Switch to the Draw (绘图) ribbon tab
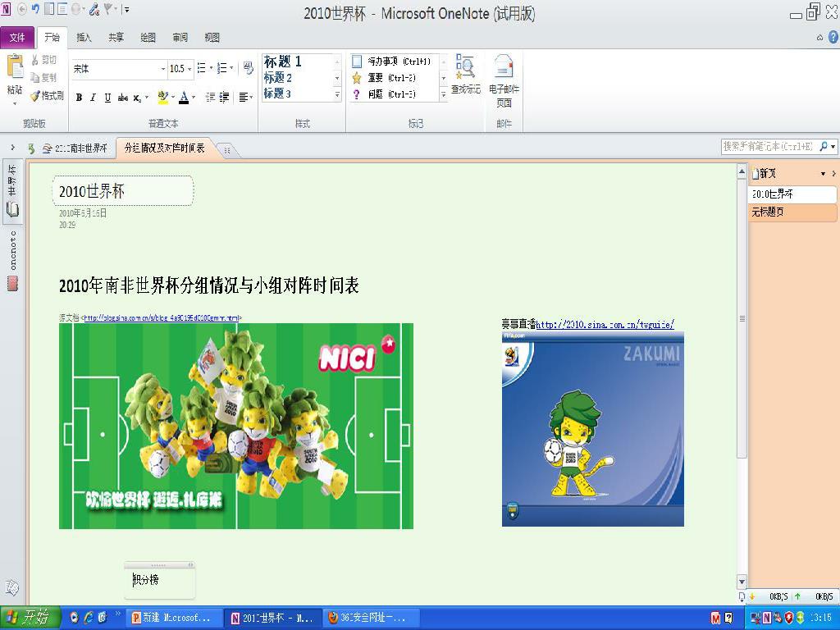The width and height of the screenshot is (840, 630). pyautogui.click(x=148, y=38)
